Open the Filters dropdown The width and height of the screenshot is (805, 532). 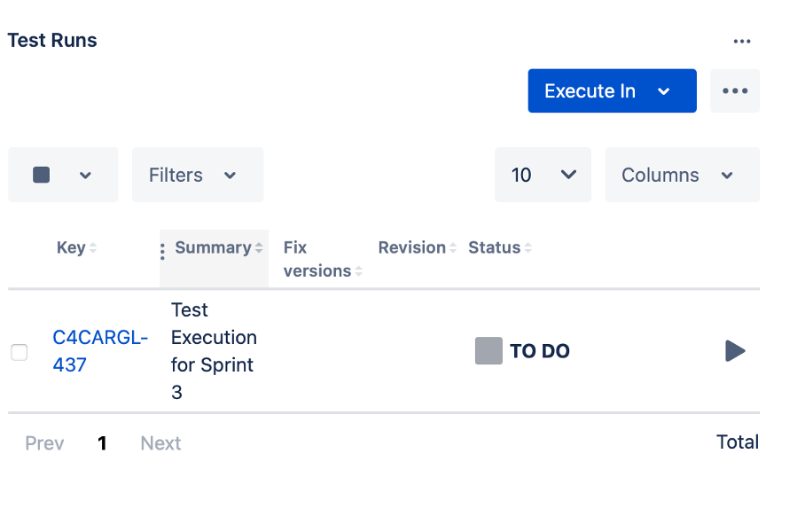(x=197, y=175)
